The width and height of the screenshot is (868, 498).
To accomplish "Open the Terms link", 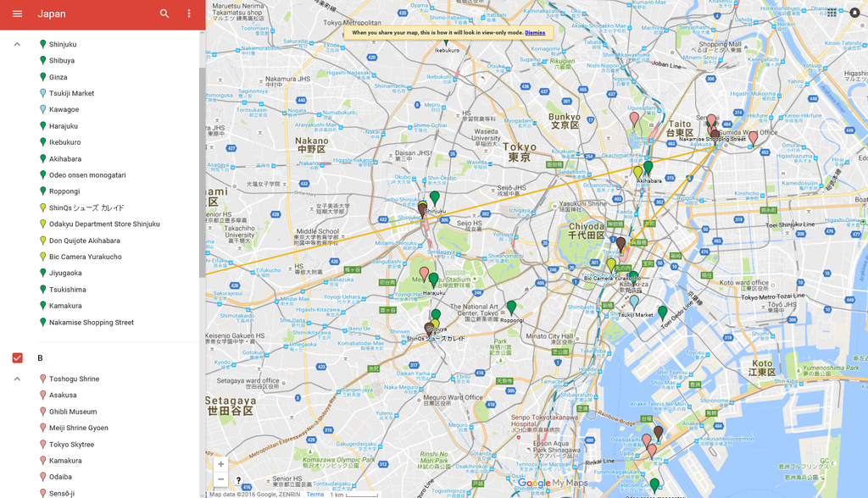I will tap(314, 494).
